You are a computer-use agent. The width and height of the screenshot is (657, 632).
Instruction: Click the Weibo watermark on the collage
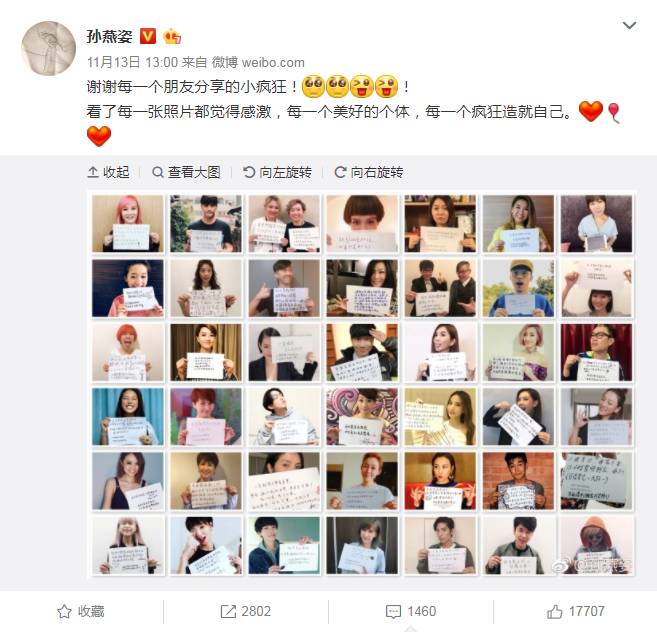(592, 565)
